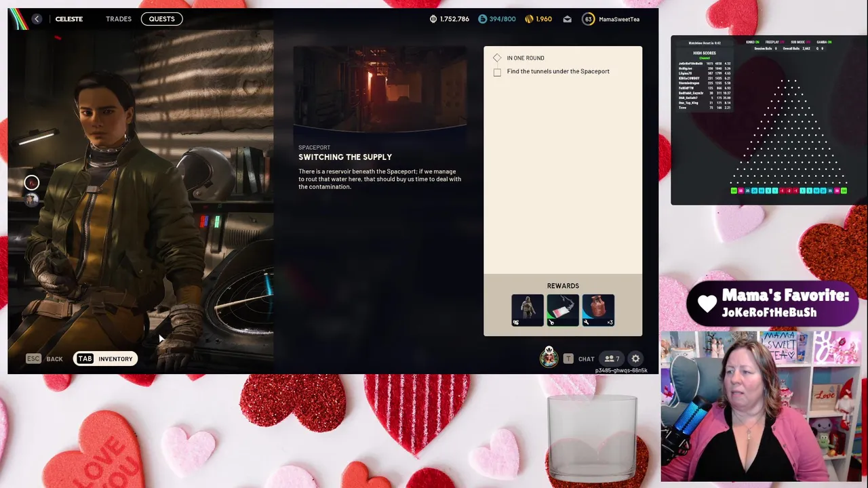Select the key card reward item
Screen dimensions: 868x488
(563, 310)
